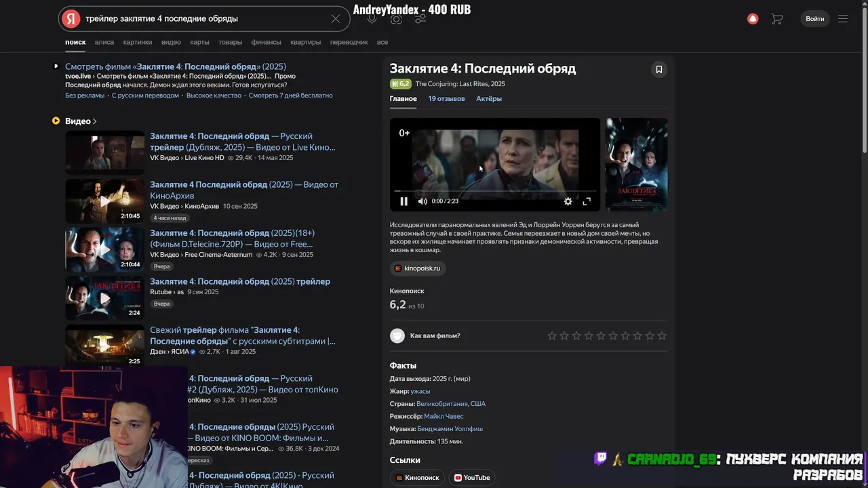Mute the trailer volume icon

pos(422,201)
